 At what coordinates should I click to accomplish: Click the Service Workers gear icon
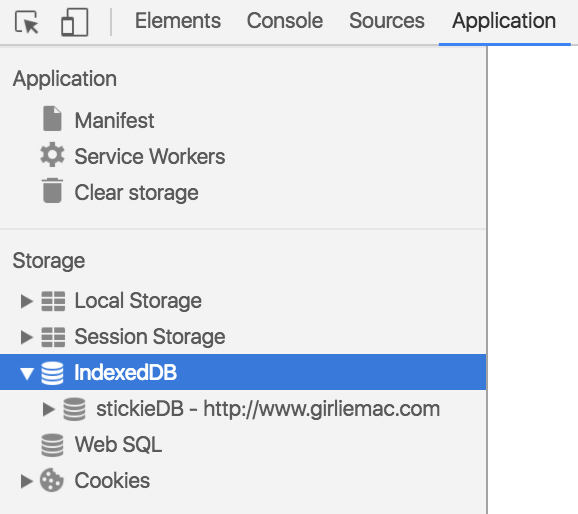click(52, 154)
